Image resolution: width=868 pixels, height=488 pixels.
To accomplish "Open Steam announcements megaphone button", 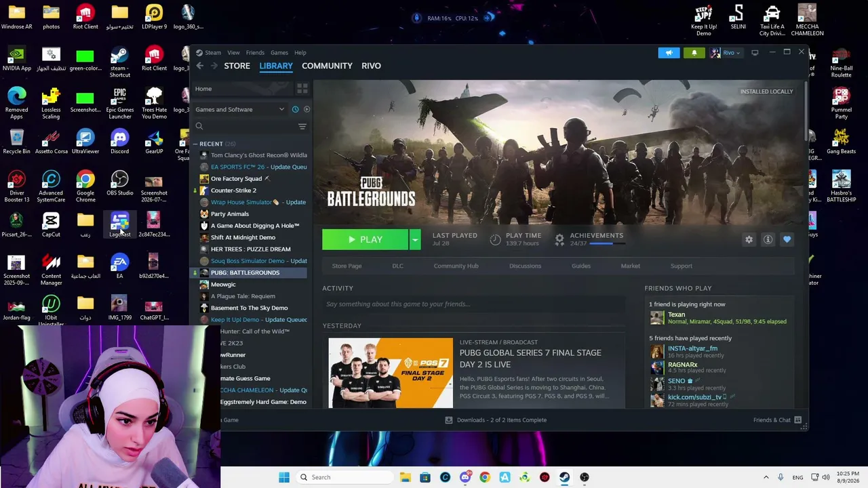I will (x=669, y=53).
